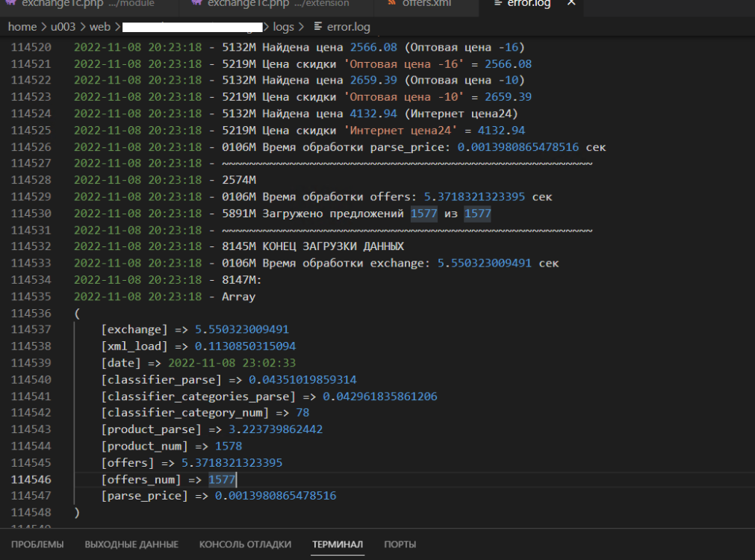Click line number 114536 in the gutter
The image size is (755, 560).
point(31,313)
